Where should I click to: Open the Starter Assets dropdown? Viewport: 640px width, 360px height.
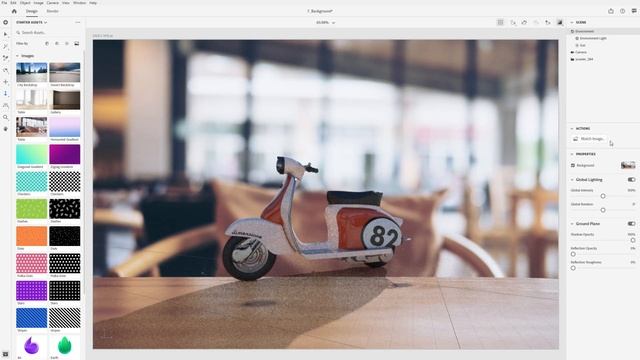[x=31, y=22]
